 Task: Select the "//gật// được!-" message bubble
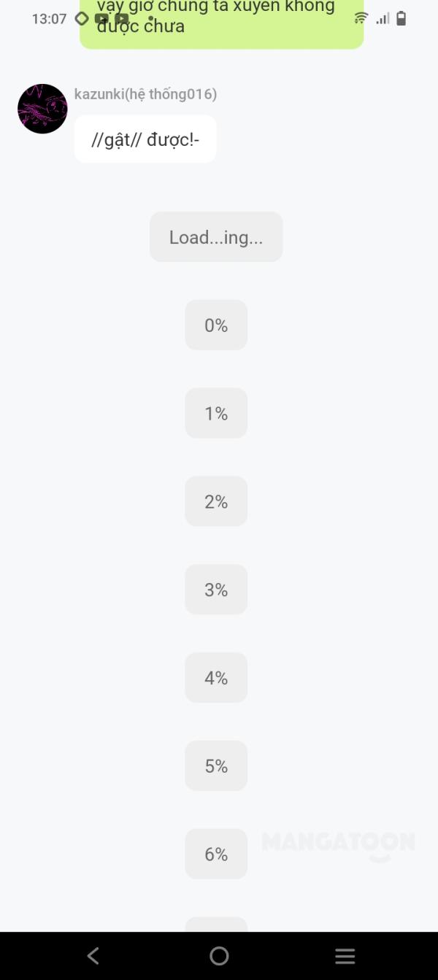(145, 139)
